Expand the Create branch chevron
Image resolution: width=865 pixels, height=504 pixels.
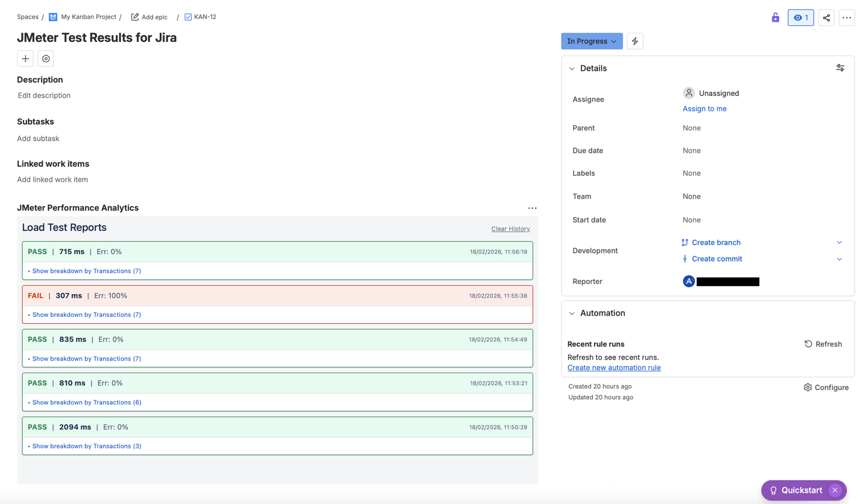coord(839,242)
